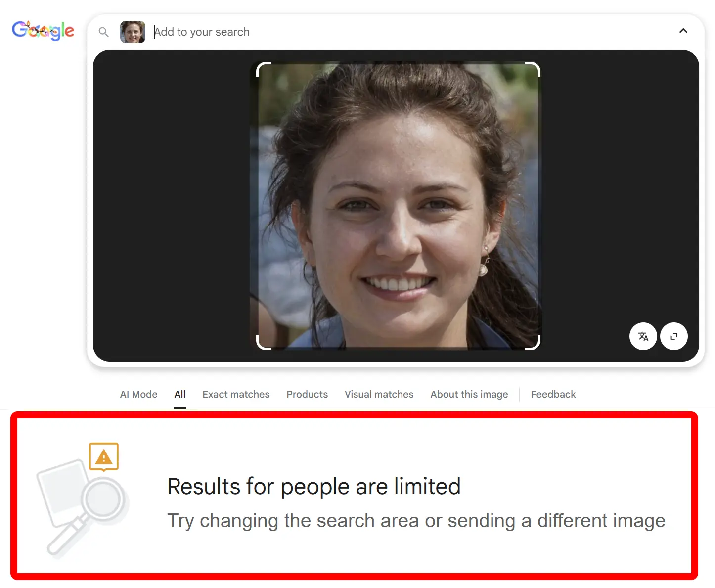
Task: Click the bottom-left crop corner handle
Action: coord(262,343)
